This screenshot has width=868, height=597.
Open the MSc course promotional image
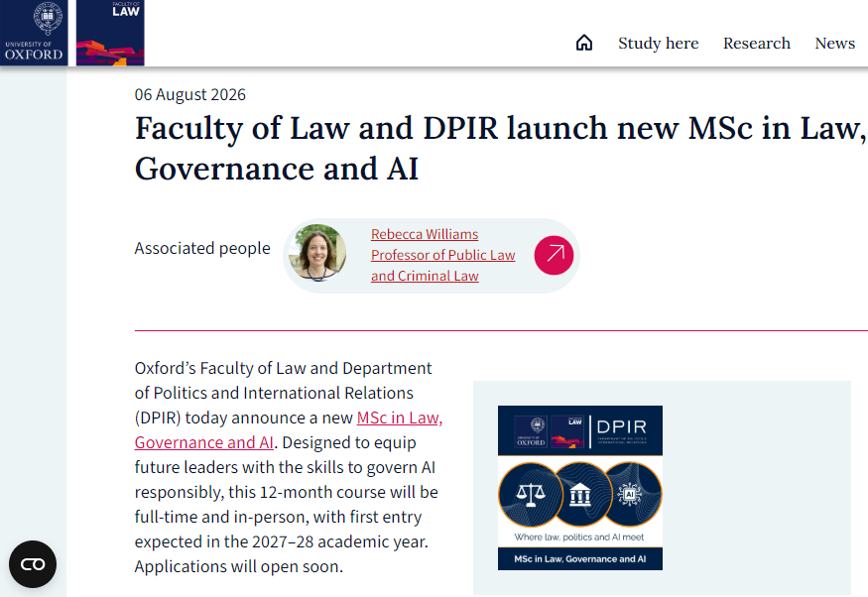click(579, 488)
